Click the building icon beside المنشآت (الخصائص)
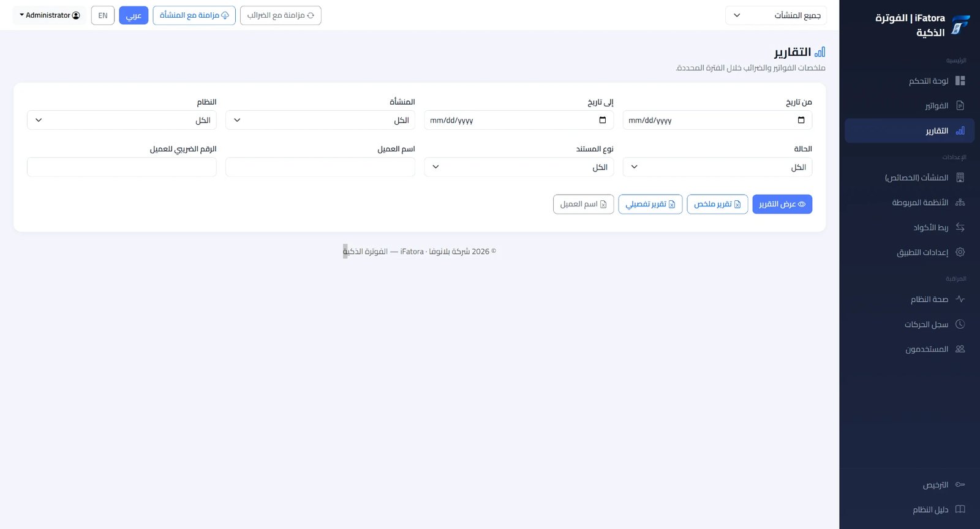The image size is (980, 529). [x=960, y=178]
